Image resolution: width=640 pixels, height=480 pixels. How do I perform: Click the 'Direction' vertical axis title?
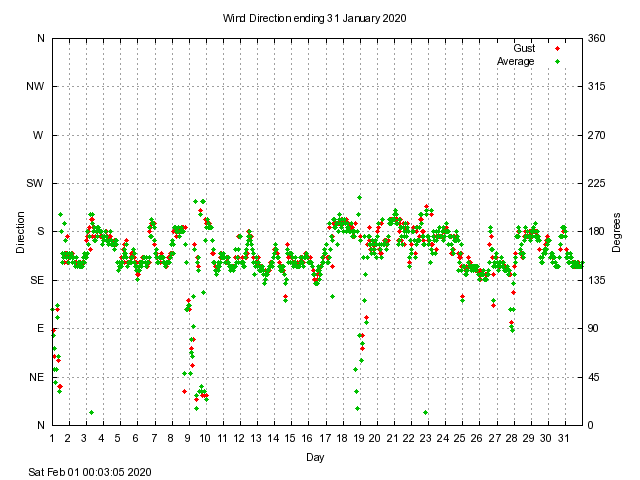click(x=20, y=232)
